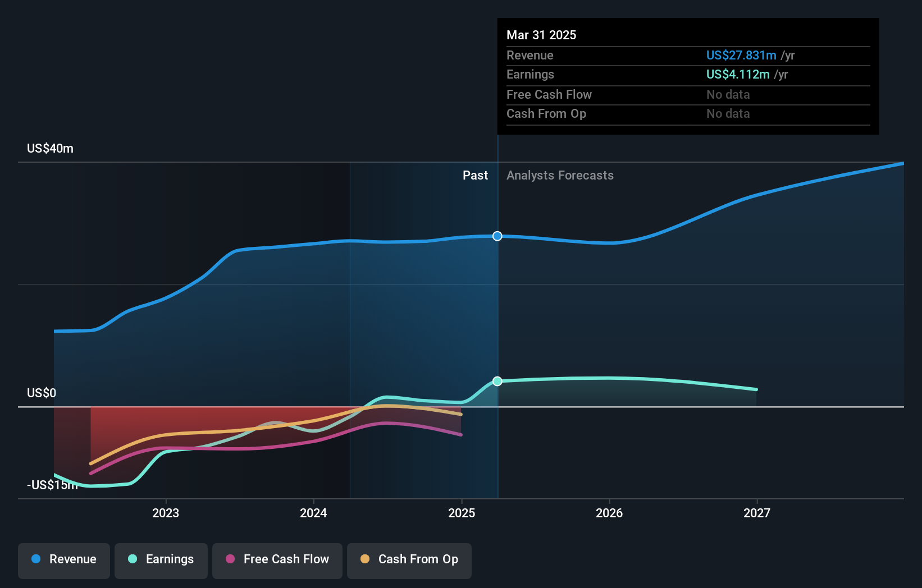Toggle the Earnings series legend button
The width and height of the screenshot is (922, 588).
tap(161, 561)
